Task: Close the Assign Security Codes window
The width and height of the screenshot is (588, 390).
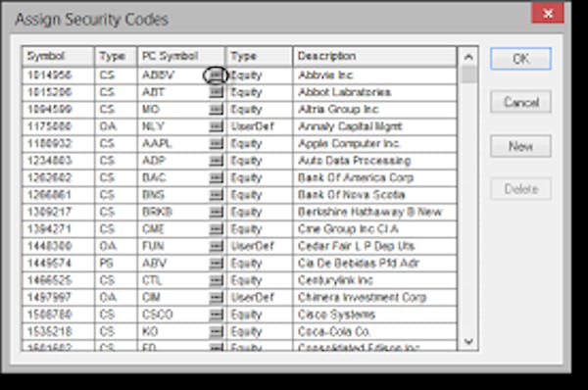Action: coord(548,14)
